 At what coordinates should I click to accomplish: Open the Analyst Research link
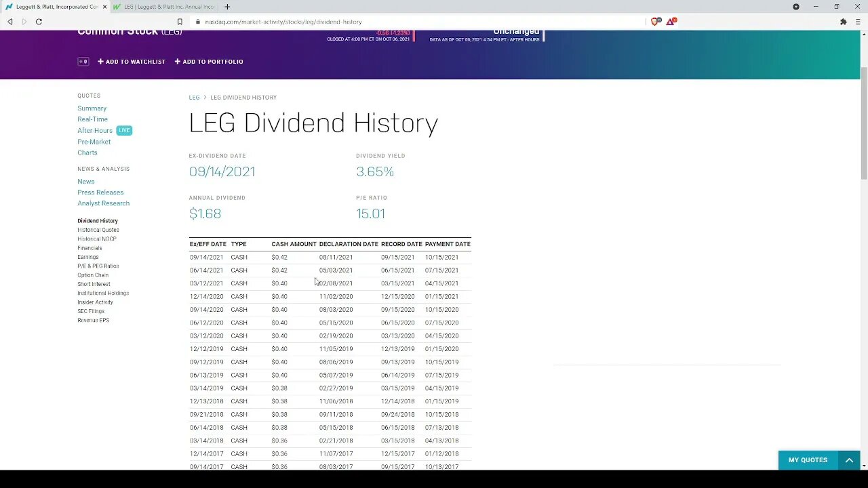pyautogui.click(x=103, y=203)
